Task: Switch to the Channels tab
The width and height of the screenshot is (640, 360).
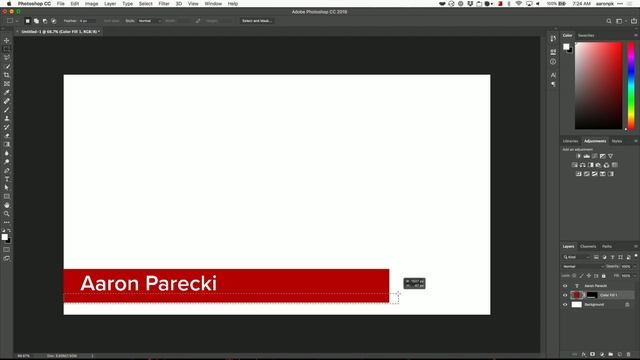Action: click(x=588, y=247)
